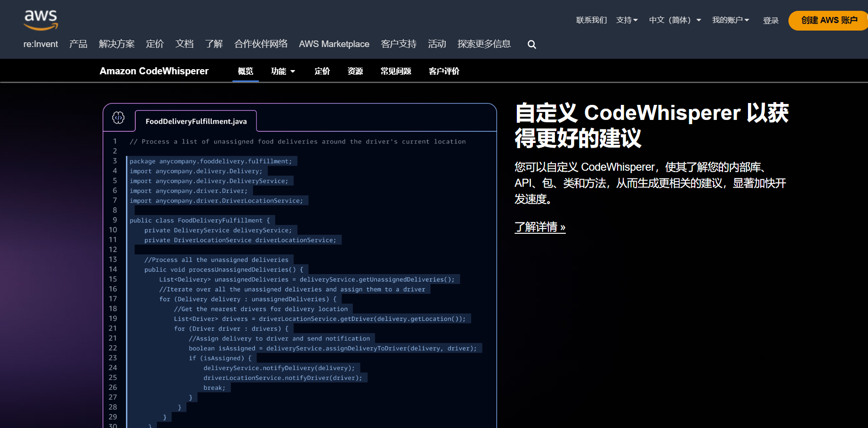The height and width of the screenshot is (428, 868).
Task: Open the search magnifier icon
Action: [531, 44]
